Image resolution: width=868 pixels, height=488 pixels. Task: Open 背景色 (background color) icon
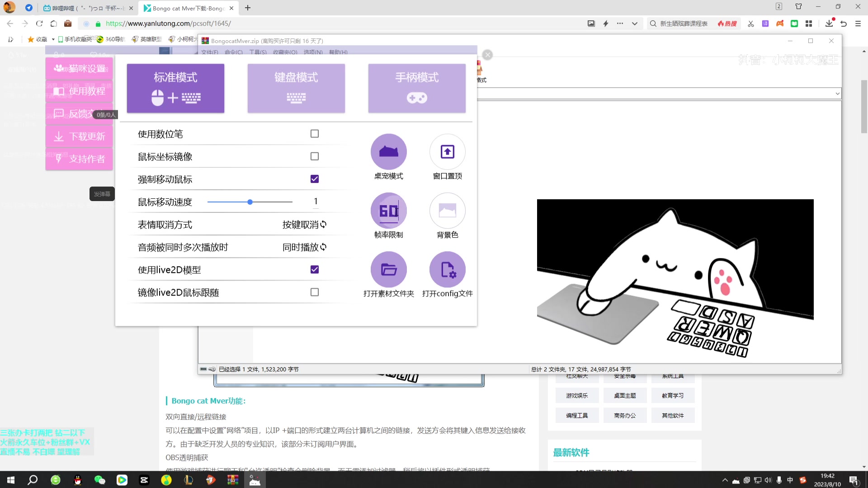tap(448, 211)
